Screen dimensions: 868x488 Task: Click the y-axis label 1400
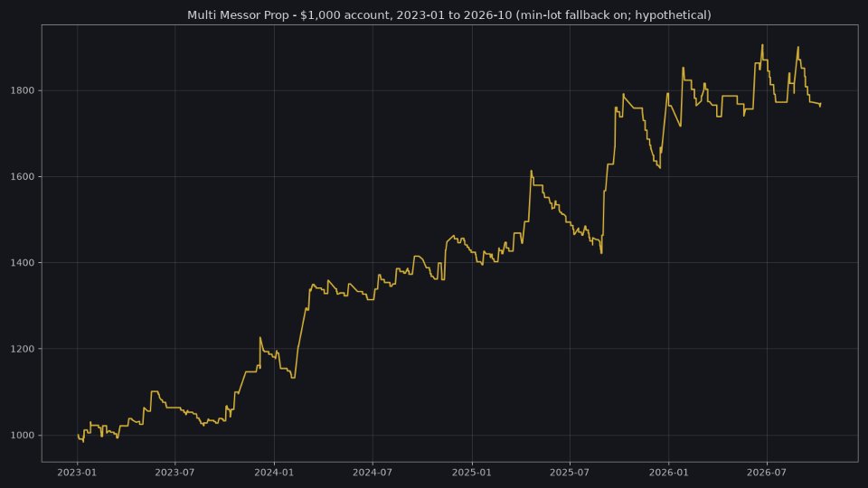[22, 263]
